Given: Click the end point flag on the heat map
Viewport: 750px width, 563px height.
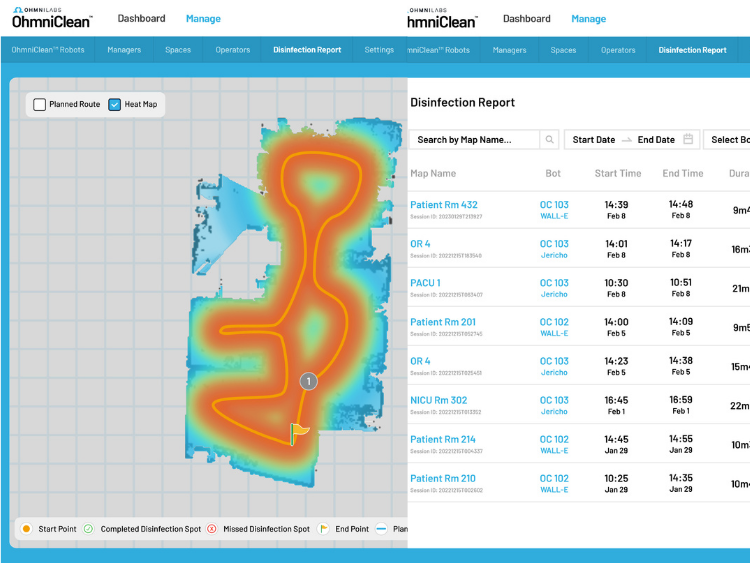Looking at the screenshot, I should [299, 432].
